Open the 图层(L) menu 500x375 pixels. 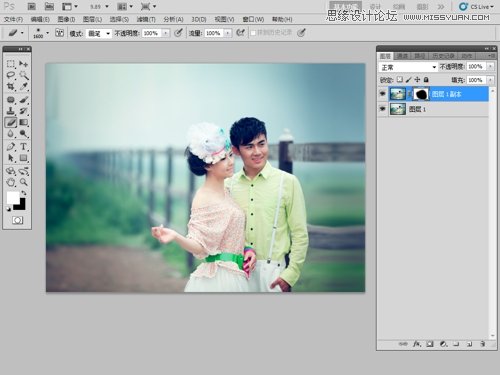[92, 19]
